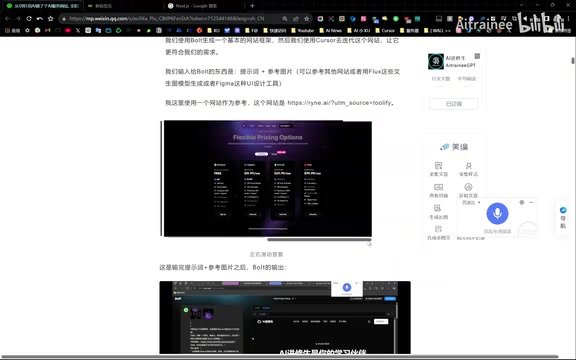This screenshot has width=576, height=360.
Task: Open the language dropdown in the voice input widget
Action: (471, 202)
